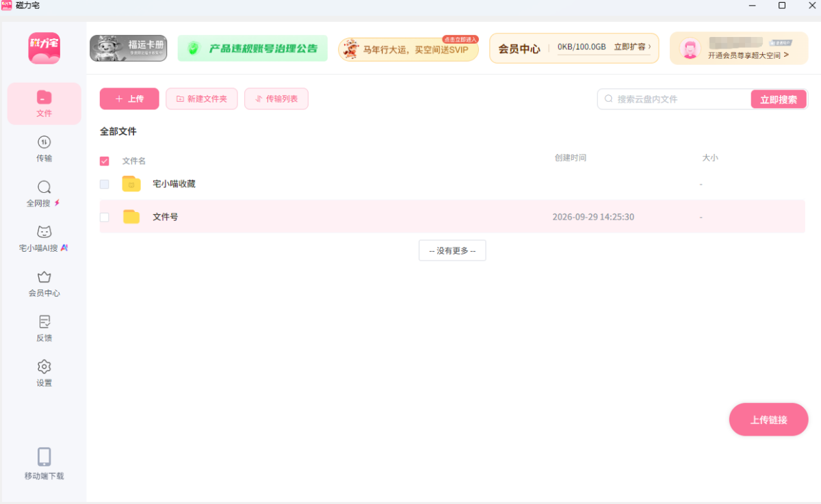The height and width of the screenshot is (504, 821).
Task: Minimize the 磁力宅 window
Action: 752,5
